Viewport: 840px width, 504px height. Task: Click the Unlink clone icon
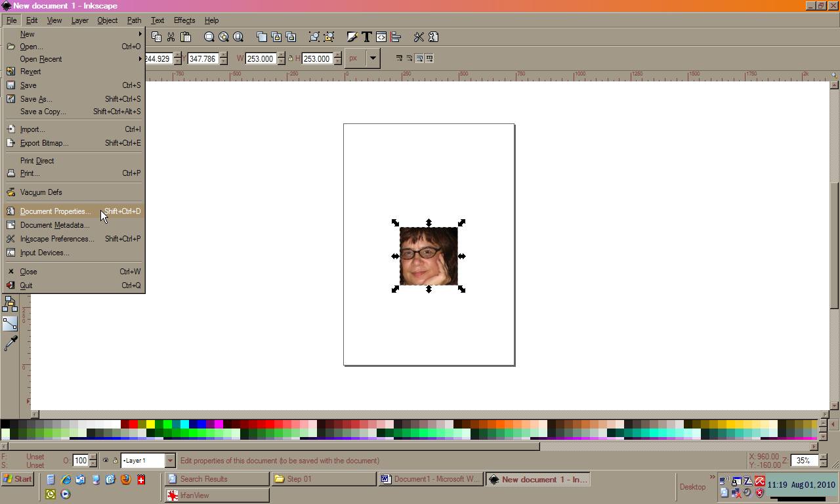[x=291, y=37]
